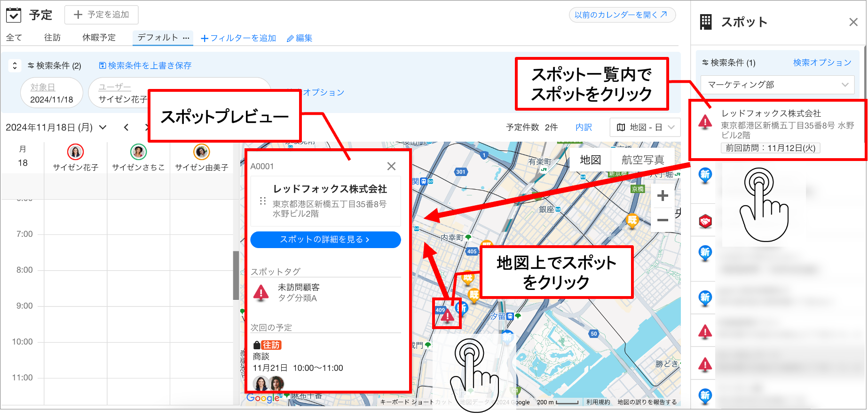Switch to the 往訪 tab
The width and height of the screenshot is (868, 418).
coord(52,38)
